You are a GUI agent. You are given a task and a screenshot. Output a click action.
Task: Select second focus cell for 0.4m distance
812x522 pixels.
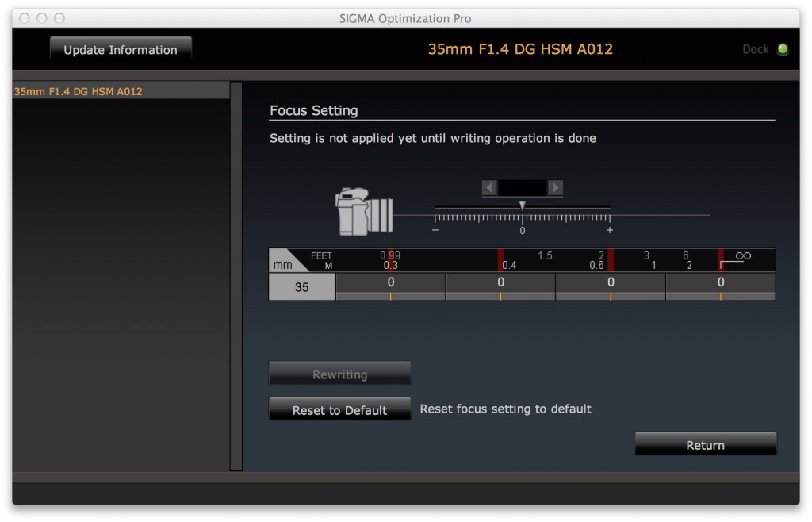coord(500,285)
